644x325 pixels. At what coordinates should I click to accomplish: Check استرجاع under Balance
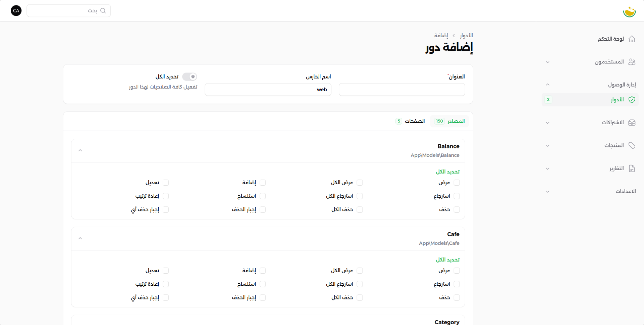tap(457, 196)
